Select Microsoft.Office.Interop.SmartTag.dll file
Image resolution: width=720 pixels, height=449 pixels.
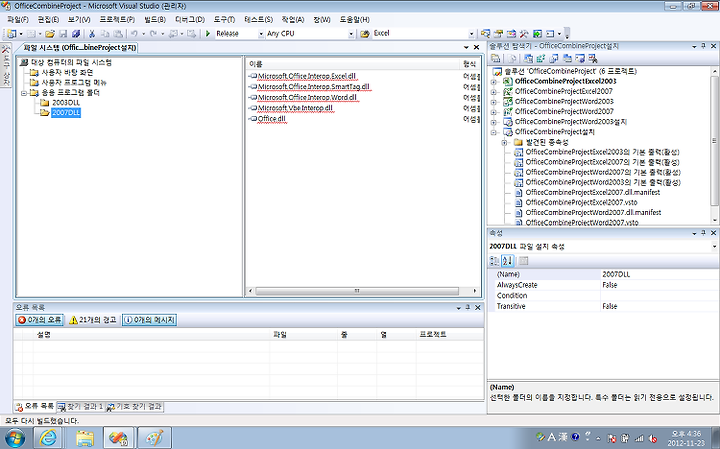[x=314, y=87]
